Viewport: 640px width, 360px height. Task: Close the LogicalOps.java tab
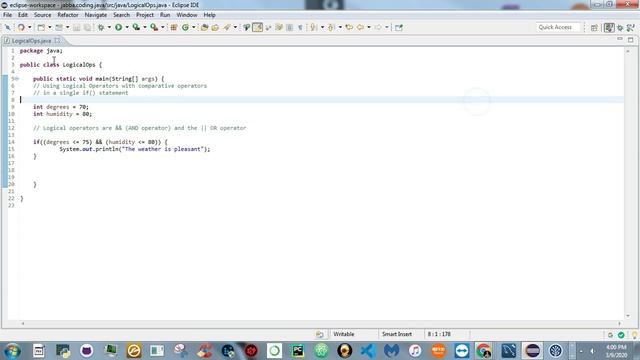(58, 40)
